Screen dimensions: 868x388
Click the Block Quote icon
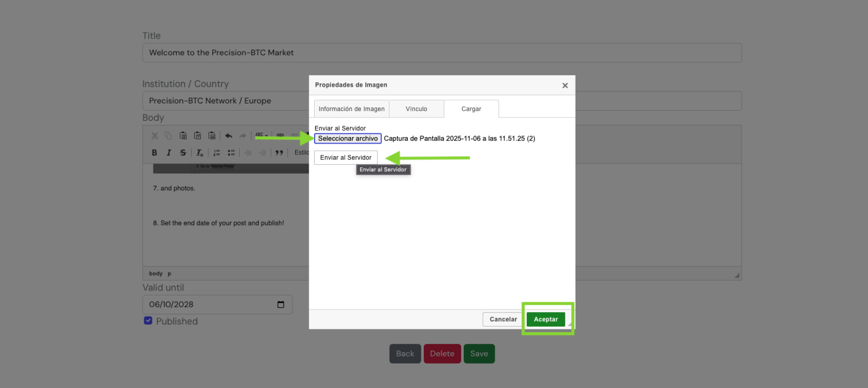coord(279,153)
